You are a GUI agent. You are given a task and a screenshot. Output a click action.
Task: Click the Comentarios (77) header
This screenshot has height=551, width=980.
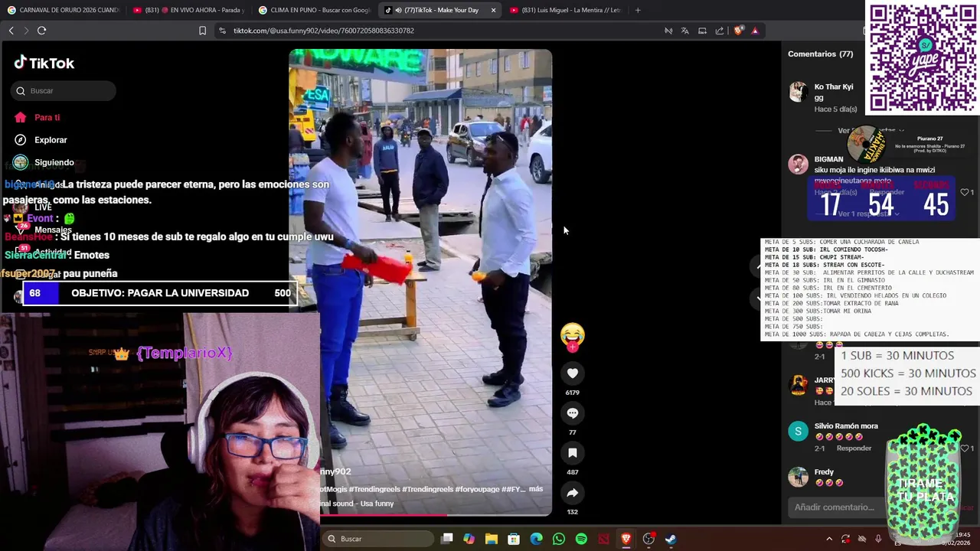coord(820,54)
